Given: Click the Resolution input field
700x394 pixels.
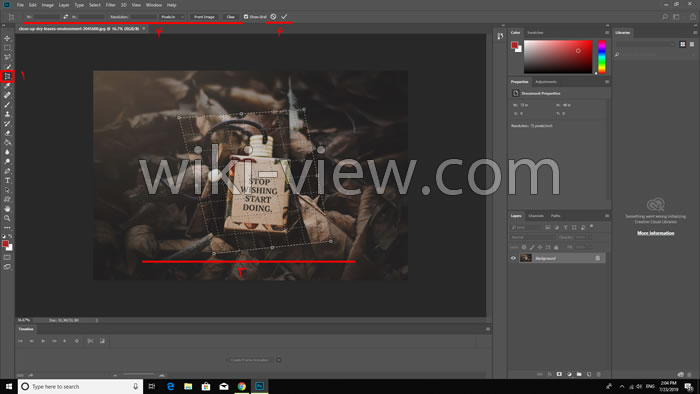Looking at the screenshot, I should (x=143, y=17).
